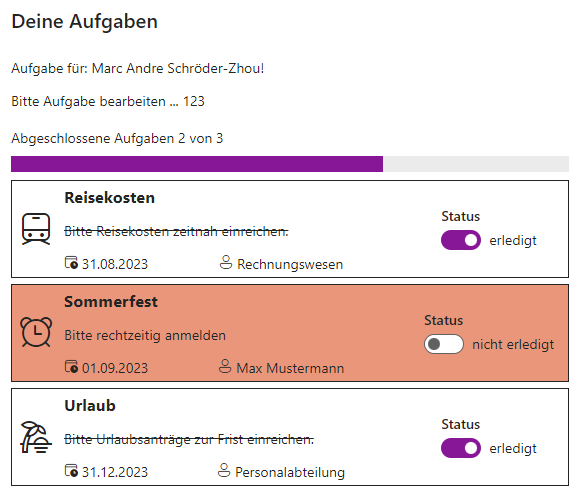Viewport: 577px width, 491px height.
Task: Click the alarm clock icon for Sommerfest
Action: click(36, 332)
